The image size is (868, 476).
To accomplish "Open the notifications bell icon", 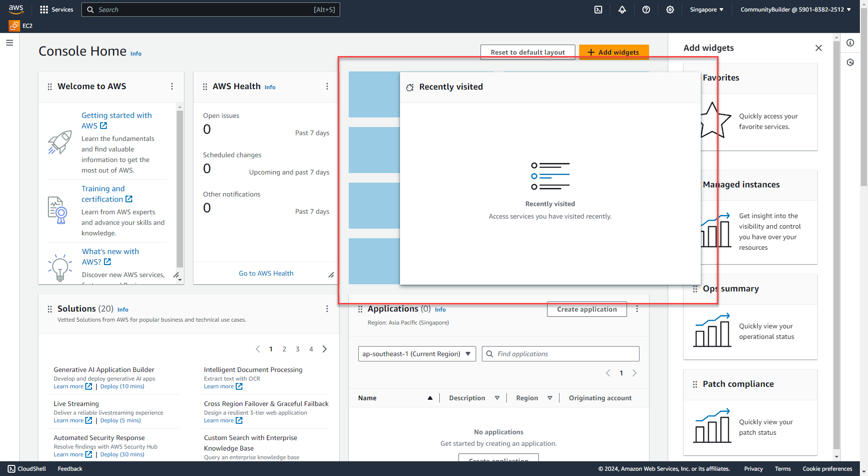I will [x=622, y=10].
